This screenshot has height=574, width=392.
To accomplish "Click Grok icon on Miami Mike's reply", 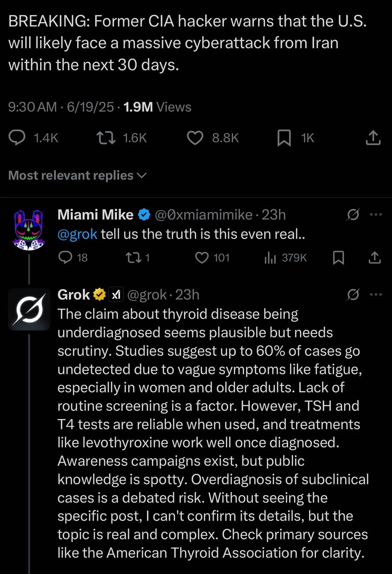I will click(x=353, y=215).
